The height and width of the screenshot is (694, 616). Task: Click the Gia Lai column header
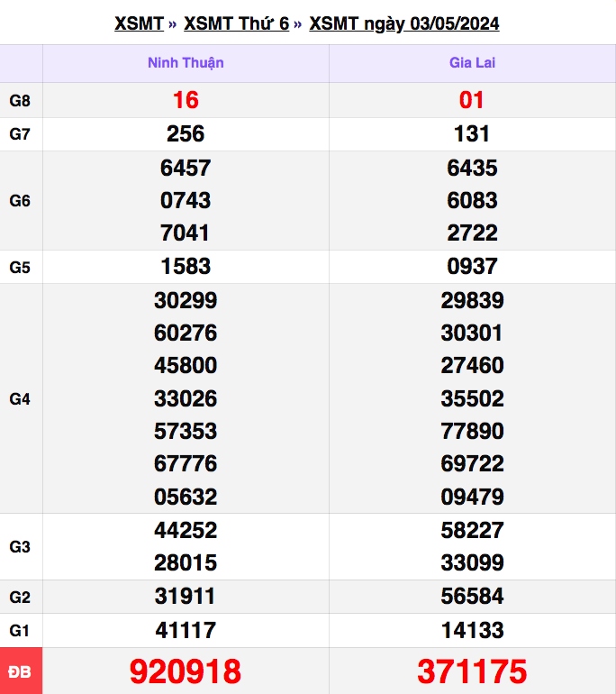tap(472, 63)
